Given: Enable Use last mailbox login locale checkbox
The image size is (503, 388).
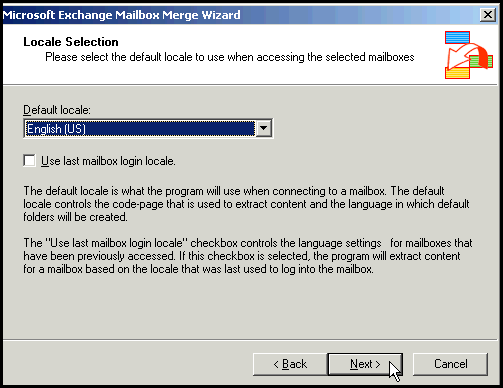Looking at the screenshot, I should (30, 161).
